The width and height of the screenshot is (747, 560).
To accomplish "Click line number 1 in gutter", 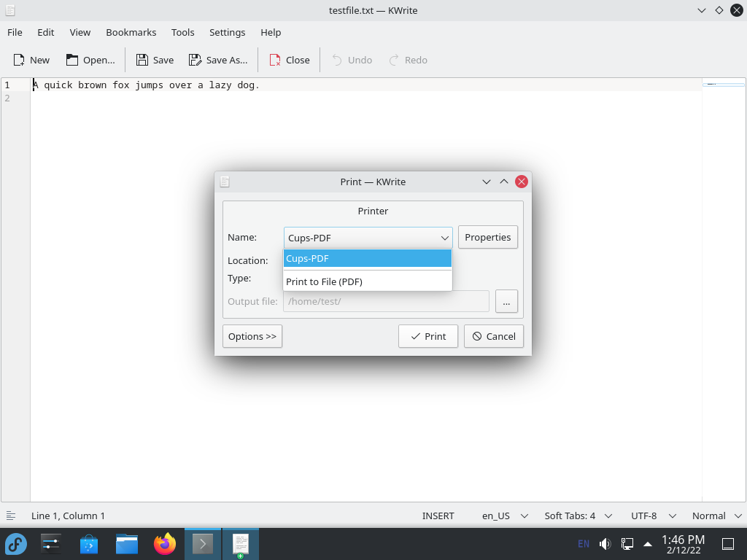I will click(x=7, y=85).
